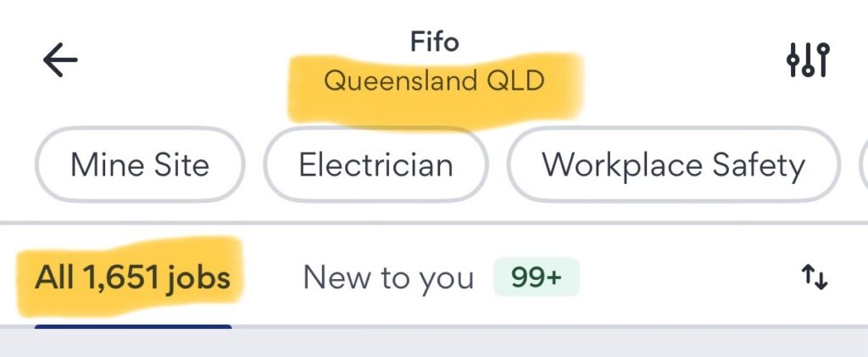Open the filter sliders icon
Viewport: 868px width, 357px height.
coord(808,60)
